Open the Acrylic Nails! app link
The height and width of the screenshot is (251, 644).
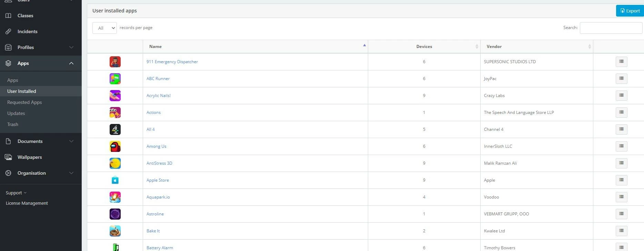click(159, 96)
